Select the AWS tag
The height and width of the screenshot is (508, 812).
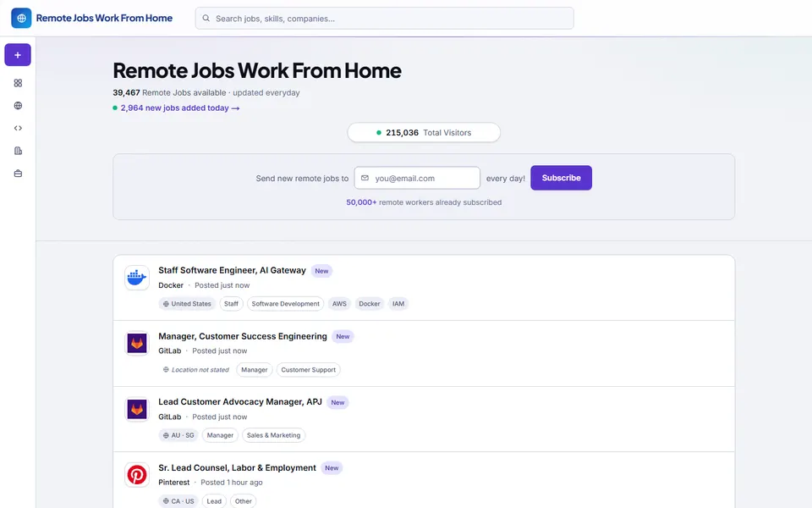tap(339, 304)
